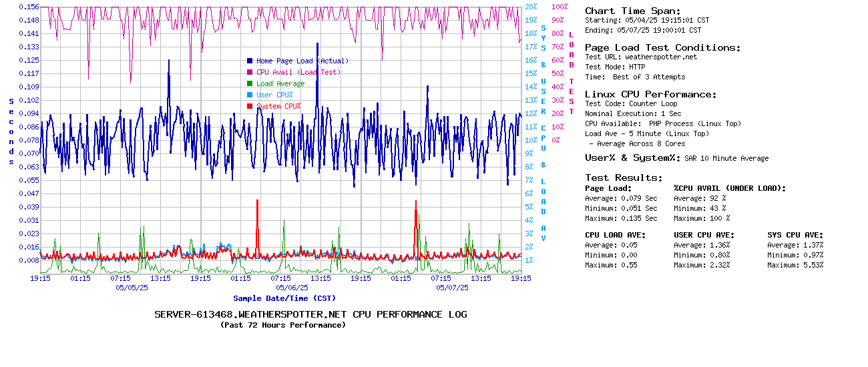Screen dimensions: 868x367
Task: Click the Chart Time Span heading
Action: pyautogui.click(x=632, y=11)
